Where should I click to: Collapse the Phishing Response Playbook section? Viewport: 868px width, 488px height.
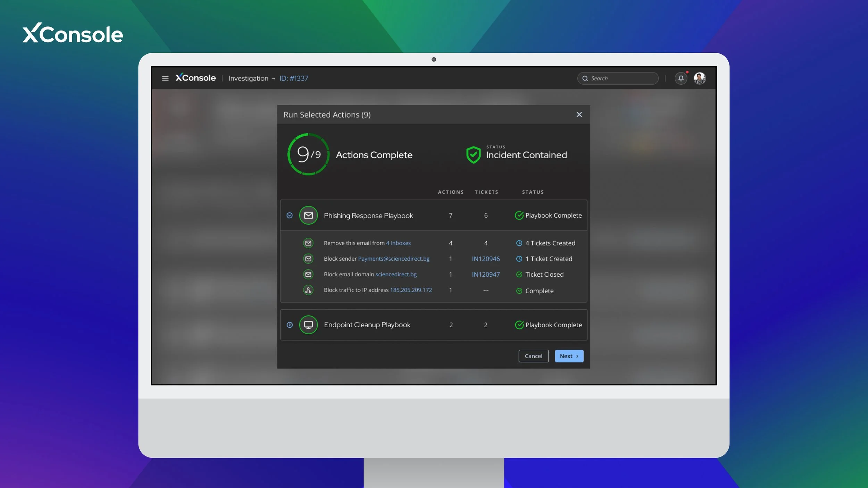pos(290,216)
